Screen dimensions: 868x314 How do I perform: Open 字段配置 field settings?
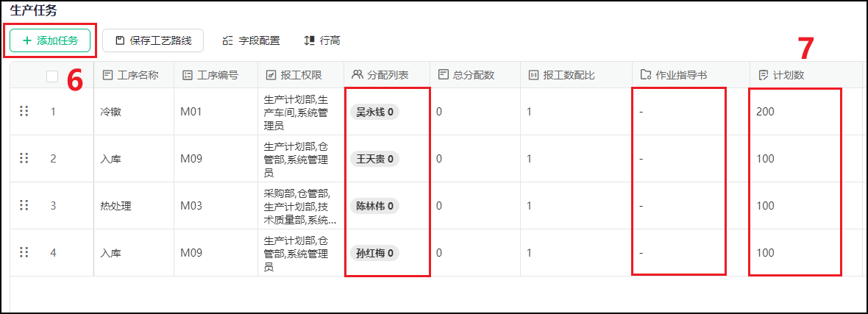[x=251, y=40]
